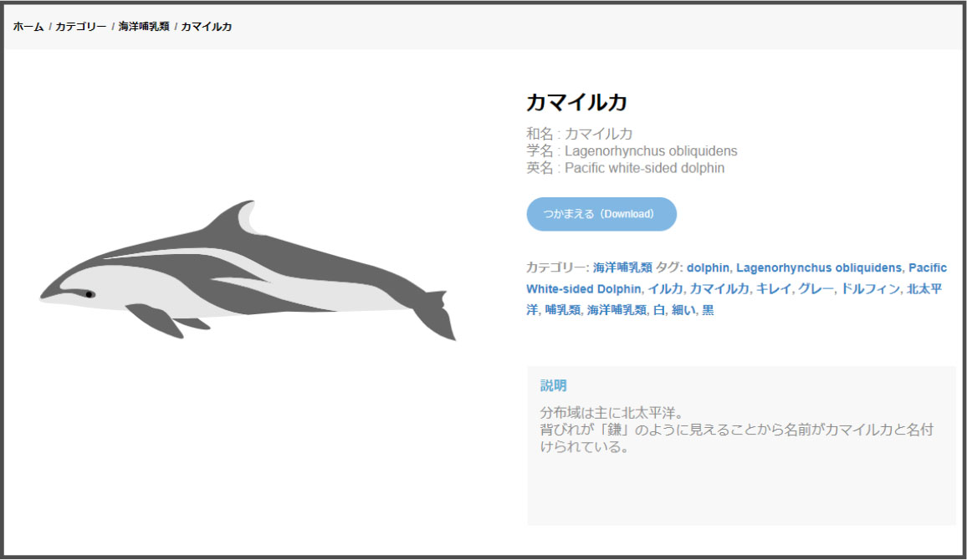Open 海洋哺乳類 breadcrumb link
The height and width of the screenshot is (560, 967).
144,27
